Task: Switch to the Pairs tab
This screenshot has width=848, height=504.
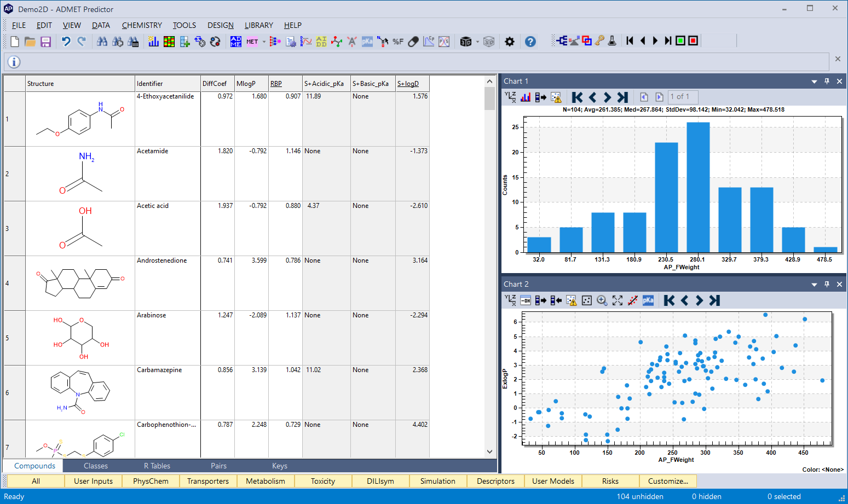Action: pos(218,466)
